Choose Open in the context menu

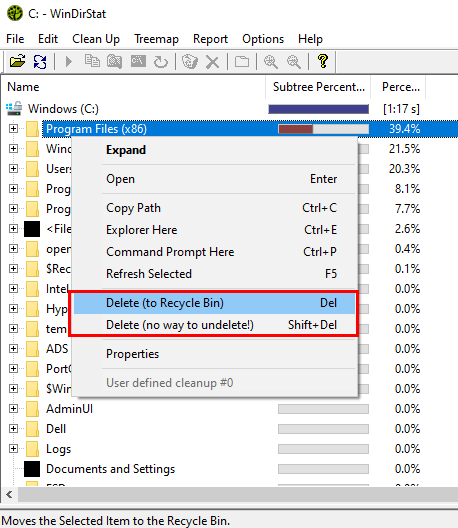tap(215, 179)
